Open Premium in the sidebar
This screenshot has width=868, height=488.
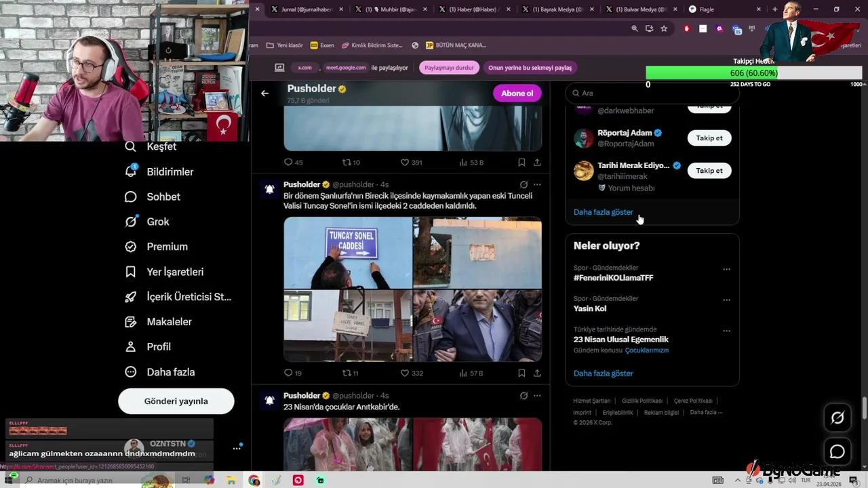click(157, 247)
